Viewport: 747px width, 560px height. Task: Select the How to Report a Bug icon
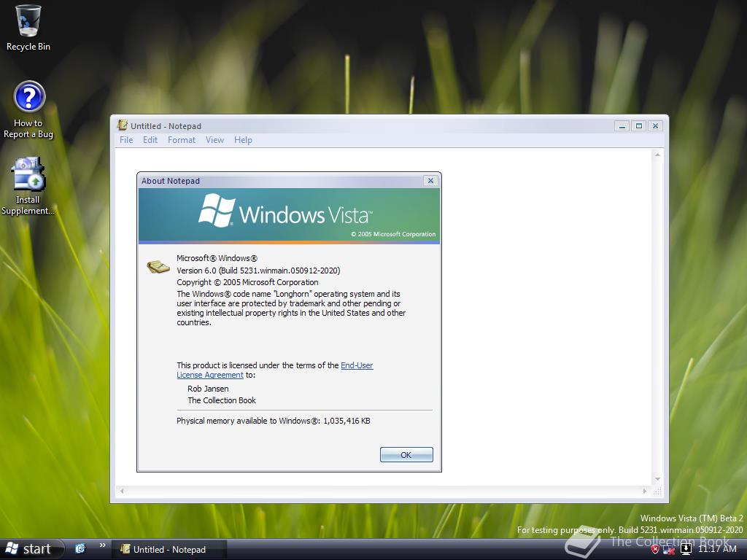pyautogui.click(x=28, y=109)
